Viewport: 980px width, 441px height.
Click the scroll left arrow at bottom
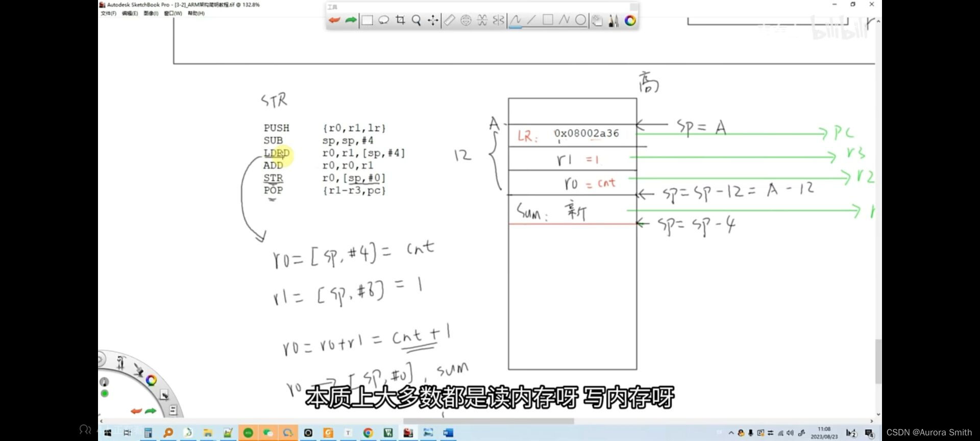tap(101, 421)
